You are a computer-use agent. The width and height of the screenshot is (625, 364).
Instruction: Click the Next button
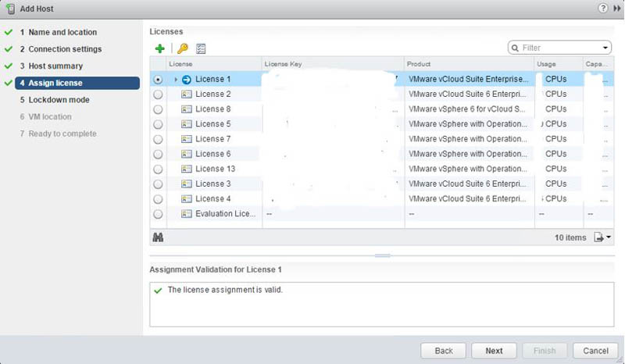pyautogui.click(x=494, y=351)
